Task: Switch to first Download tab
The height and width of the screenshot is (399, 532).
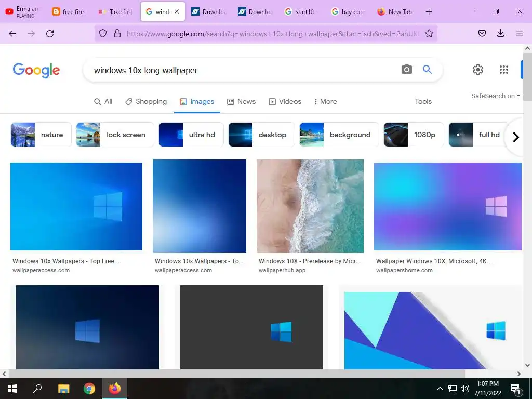Action: [x=209, y=11]
